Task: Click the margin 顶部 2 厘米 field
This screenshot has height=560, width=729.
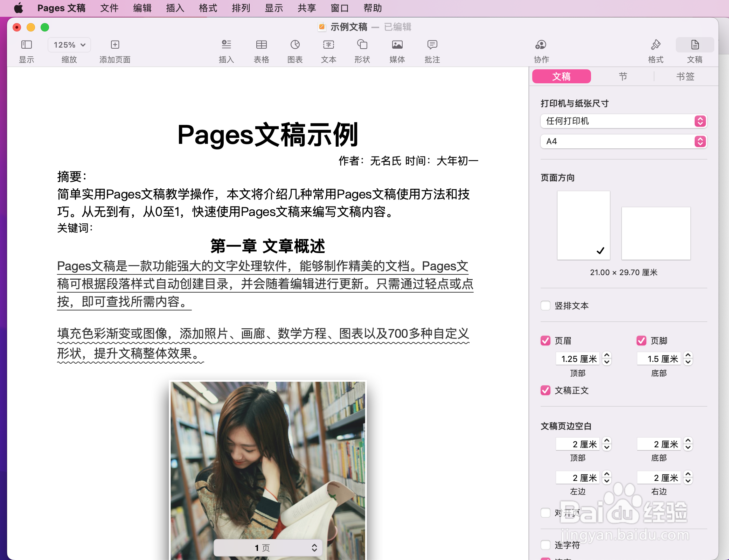Action: [x=578, y=444]
